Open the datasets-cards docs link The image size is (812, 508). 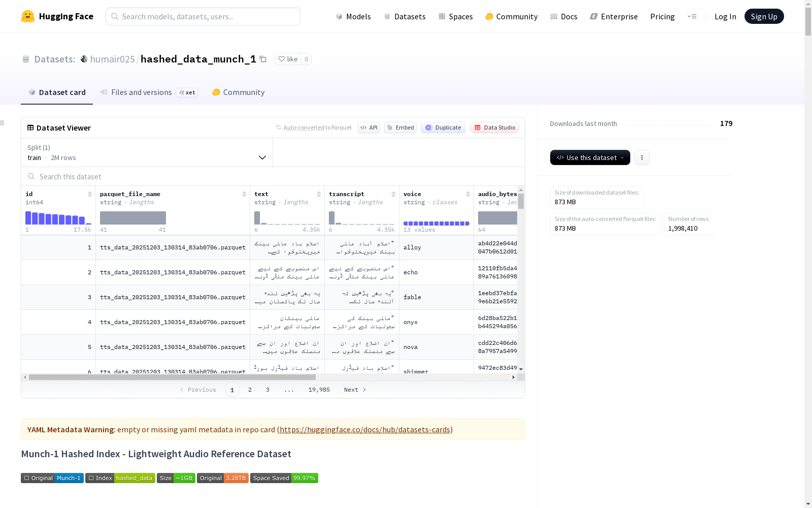point(365,429)
